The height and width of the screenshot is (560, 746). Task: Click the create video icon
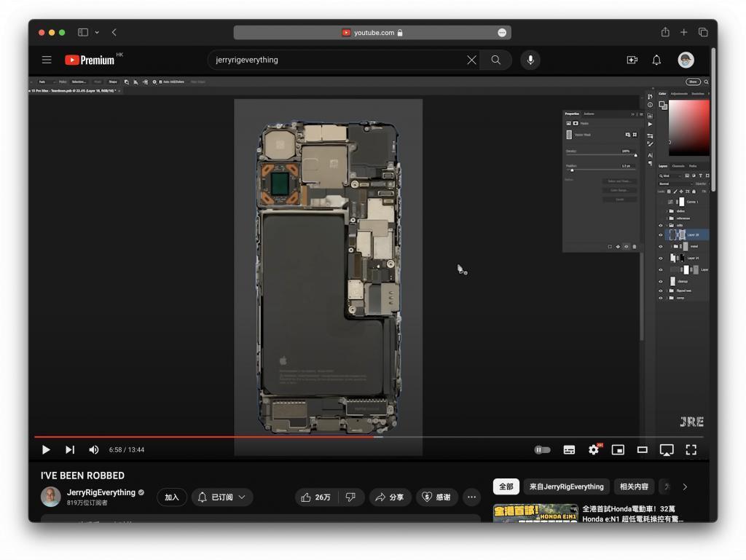632,60
